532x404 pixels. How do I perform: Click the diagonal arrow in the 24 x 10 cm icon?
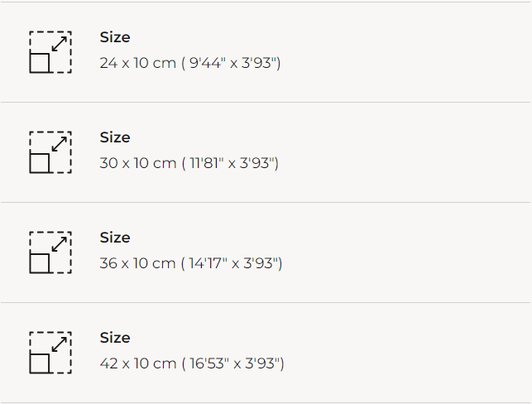click(60, 43)
